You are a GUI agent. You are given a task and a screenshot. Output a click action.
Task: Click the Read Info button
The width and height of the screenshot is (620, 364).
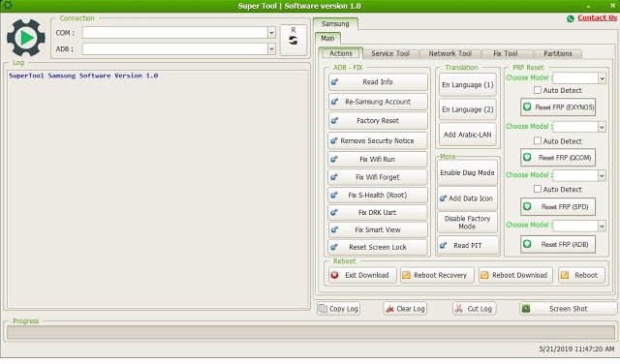point(378,82)
